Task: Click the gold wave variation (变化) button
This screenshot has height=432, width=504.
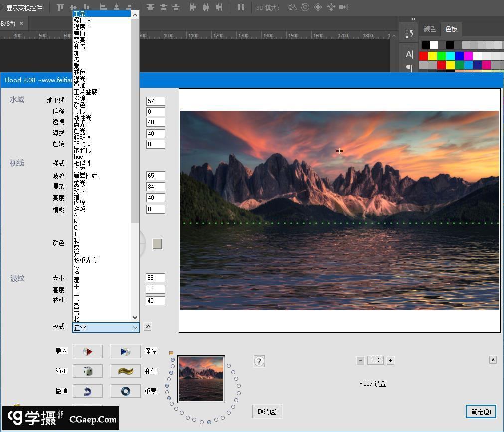Action: tap(125, 371)
